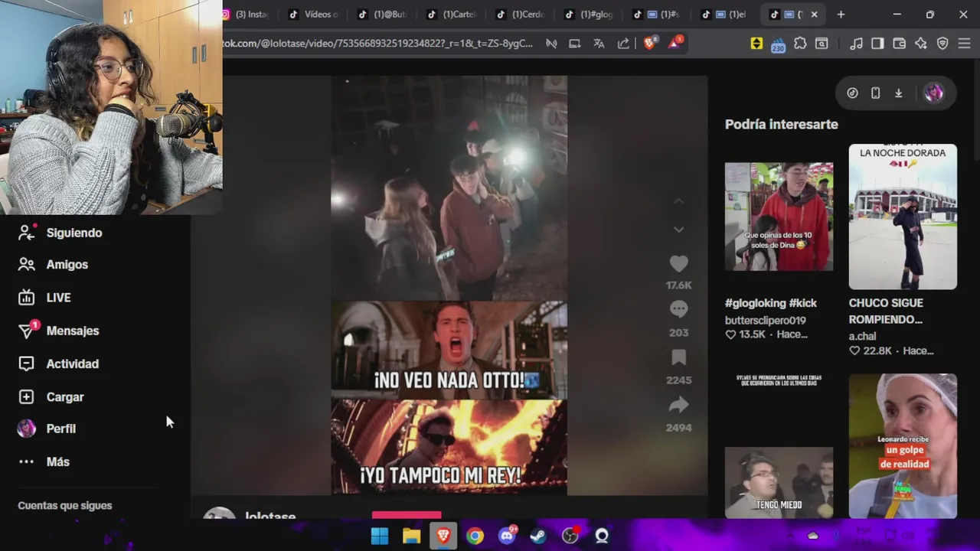Open 'CHUCO SIGUE ROMPIENDO...' video title
980x551 pixels.
[886, 311]
